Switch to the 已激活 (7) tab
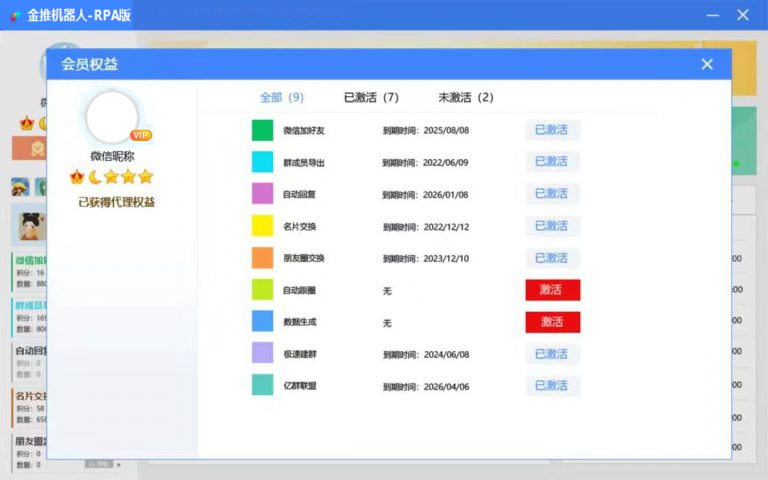768x480 pixels. click(371, 97)
